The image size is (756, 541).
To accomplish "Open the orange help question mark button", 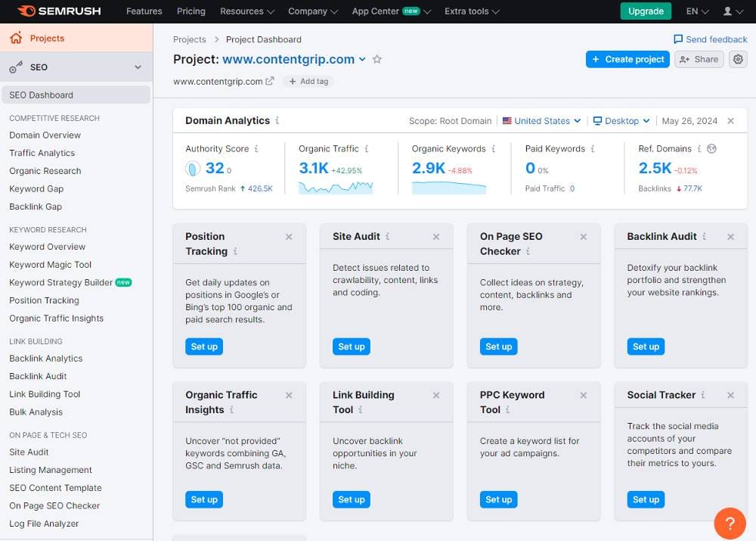I will [x=730, y=523].
